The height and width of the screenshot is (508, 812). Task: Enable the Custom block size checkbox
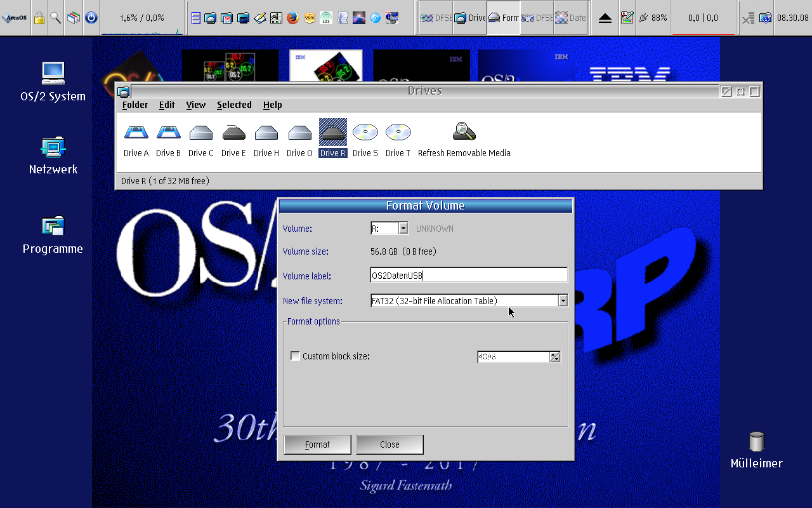[x=295, y=356]
